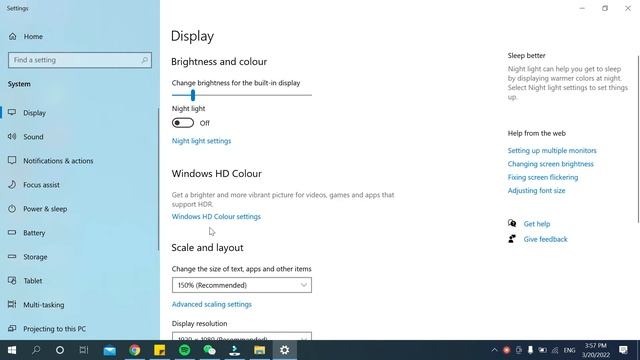Expand the Display resolution dropdown
The width and height of the screenshot is (640, 360).
(x=242, y=336)
